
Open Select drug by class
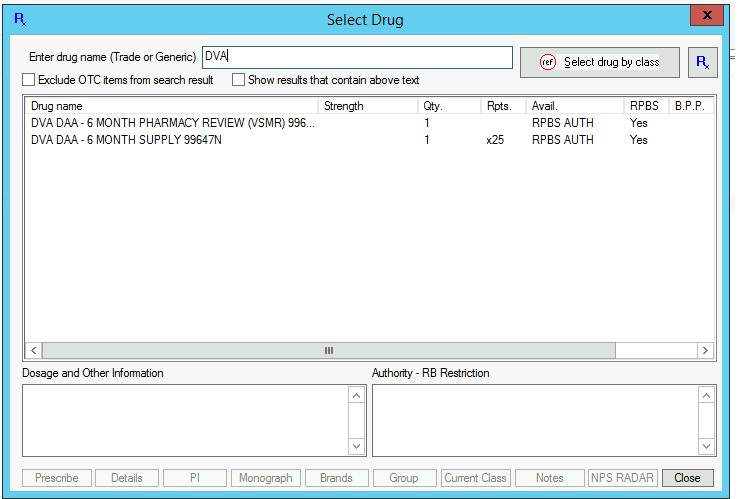coord(599,62)
